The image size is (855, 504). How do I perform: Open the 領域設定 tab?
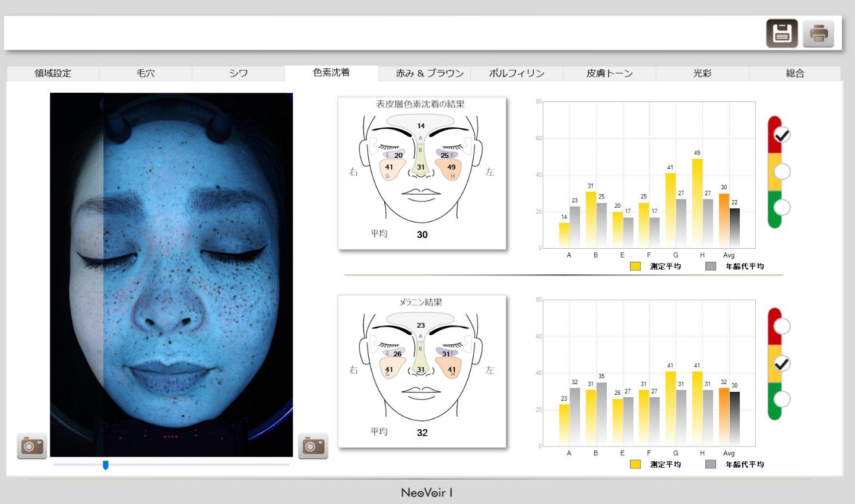tap(53, 74)
